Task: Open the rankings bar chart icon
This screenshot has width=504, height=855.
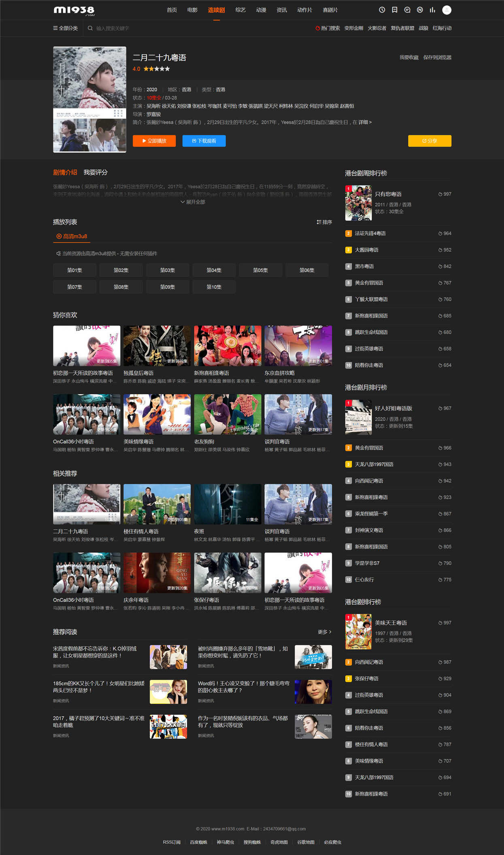Action: click(432, 10)
